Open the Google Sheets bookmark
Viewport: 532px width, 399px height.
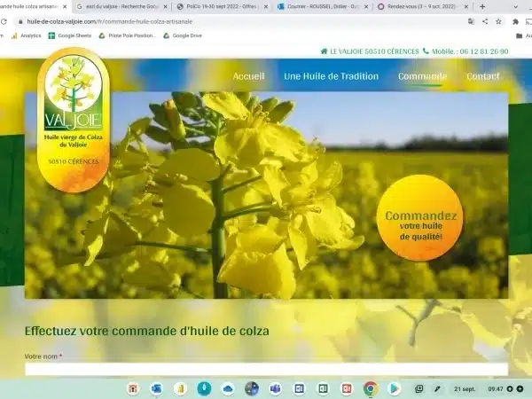click(x=73, y=35)
